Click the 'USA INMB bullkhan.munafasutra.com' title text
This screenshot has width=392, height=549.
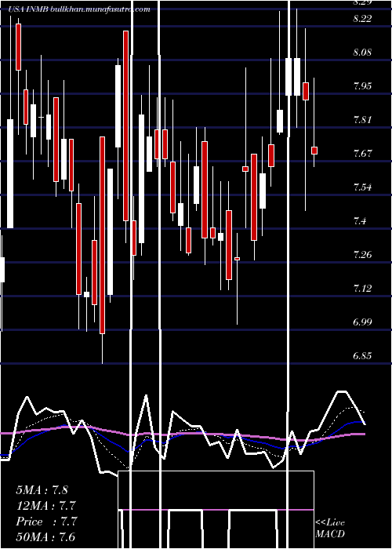tap(79, 9)
